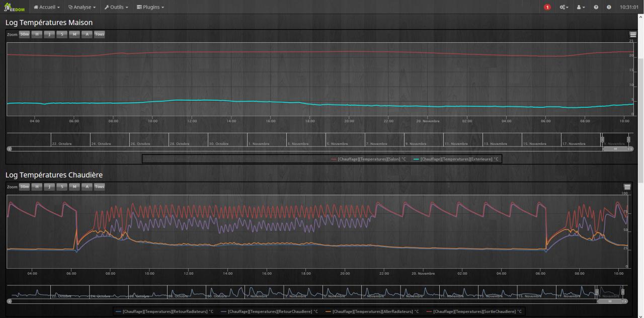This screenshot has width=644, height=318.
Task: Toggle the SortieChaudiere series in legend
Action: [474, 311]
